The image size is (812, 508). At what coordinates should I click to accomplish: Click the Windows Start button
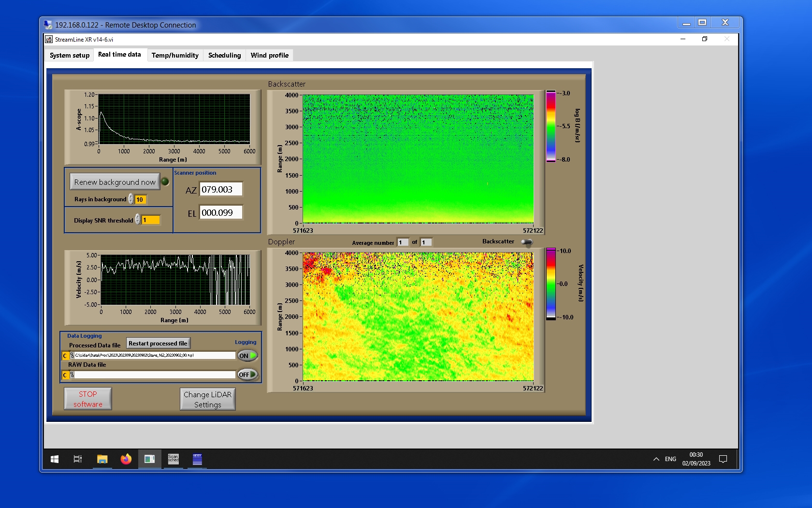[55, 459]
